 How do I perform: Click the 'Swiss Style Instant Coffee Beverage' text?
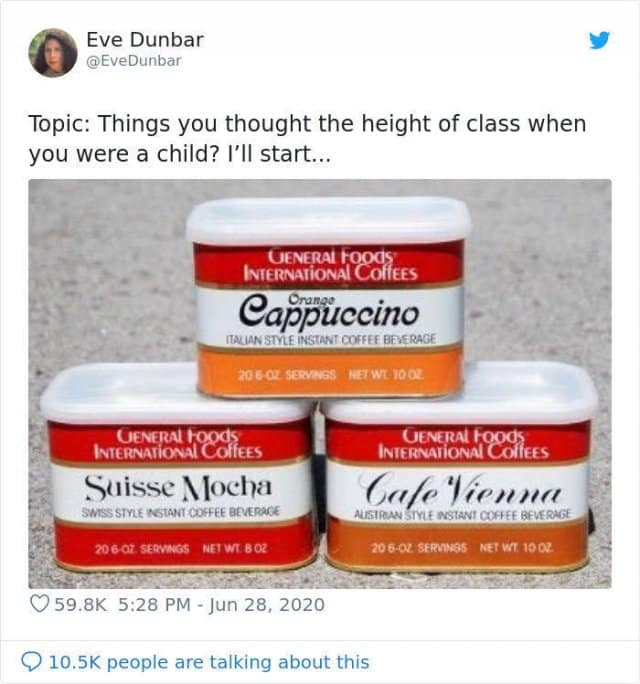point(180,511)
